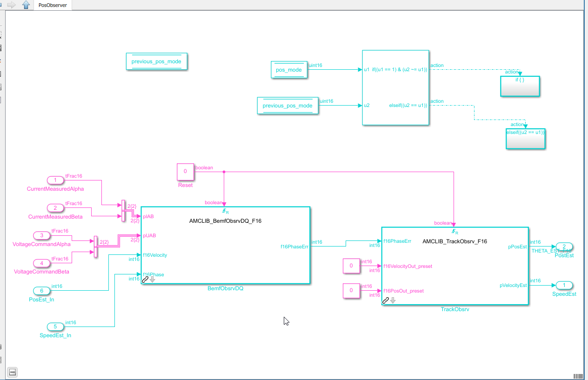Click the If condition block with u1 and u2 inputs
Image resolution: width=588 pixels, height=380 pixels.
395,87
